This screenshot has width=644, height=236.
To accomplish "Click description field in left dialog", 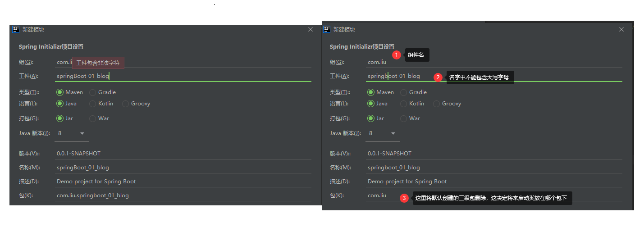I will point(183,182).
